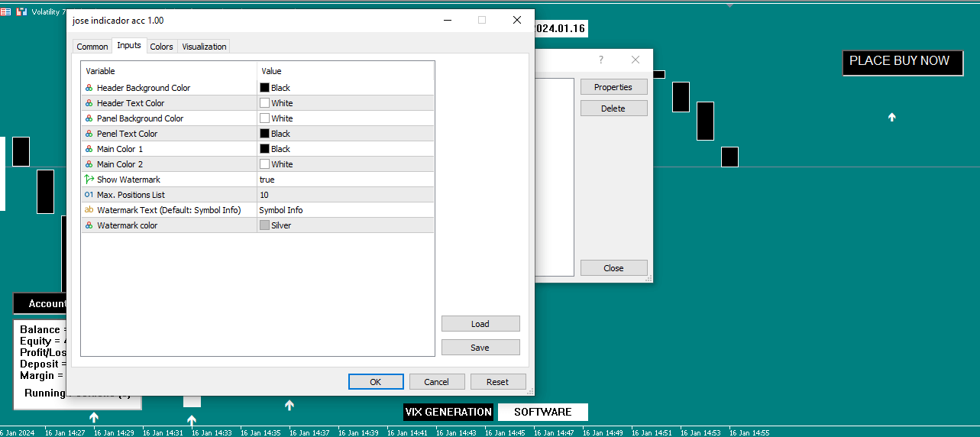Open the Colors tab
Viewport: 980px width, 437px height.
[x=161, y=47]
